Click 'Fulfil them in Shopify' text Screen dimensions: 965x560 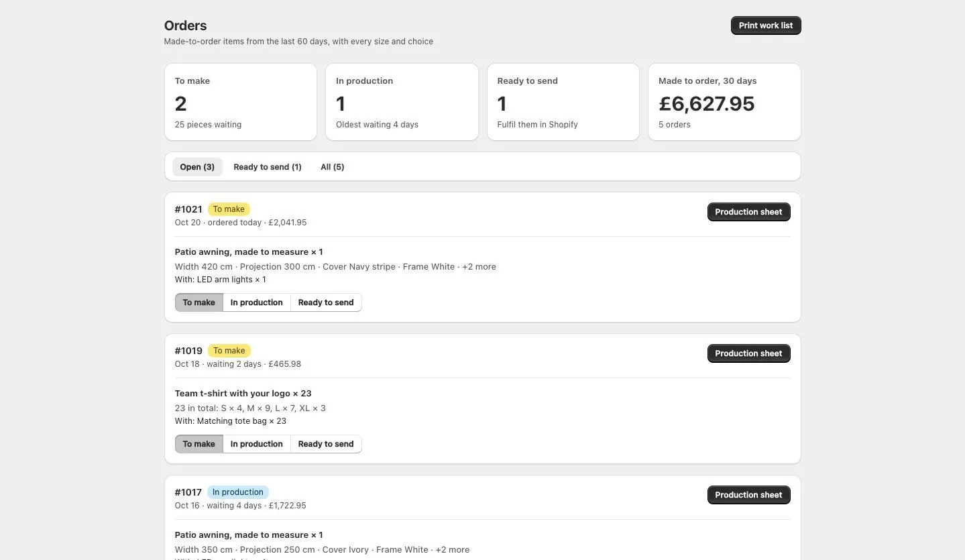(x=538, y=125)
